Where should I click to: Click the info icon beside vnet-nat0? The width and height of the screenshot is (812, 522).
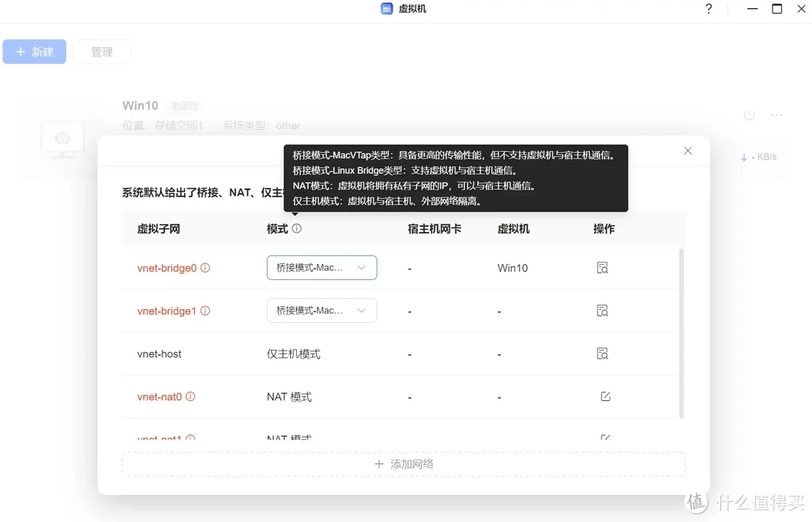[x=191, y=396]
